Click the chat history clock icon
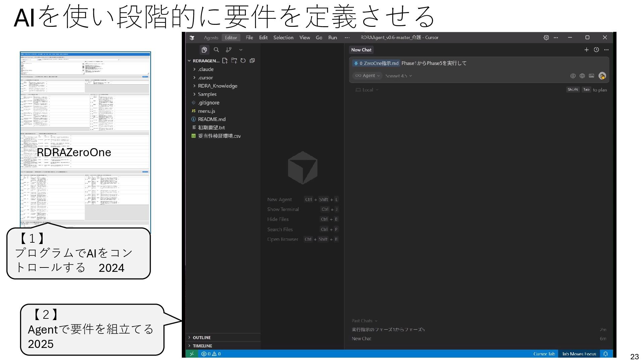The image size is (644, 362). click(596, 50)
